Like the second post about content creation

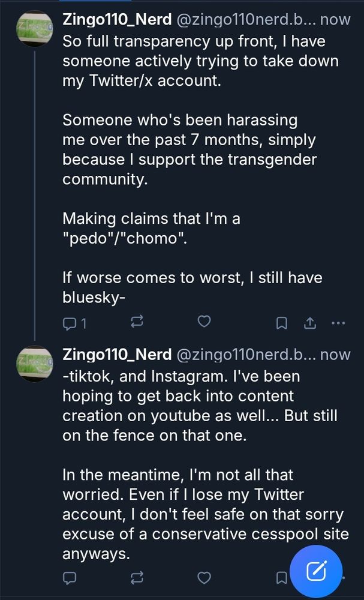pos(204,578)
